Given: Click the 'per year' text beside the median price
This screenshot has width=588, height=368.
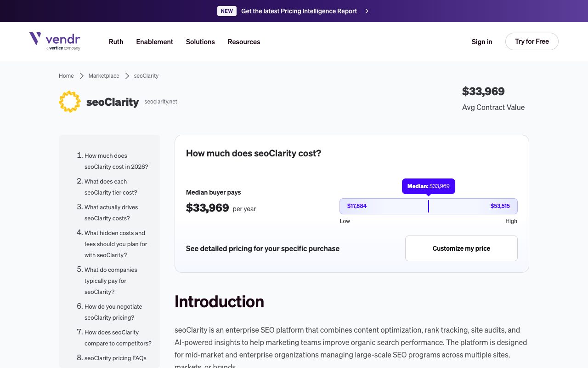Looking at the screenshot, I should [244, 209].
